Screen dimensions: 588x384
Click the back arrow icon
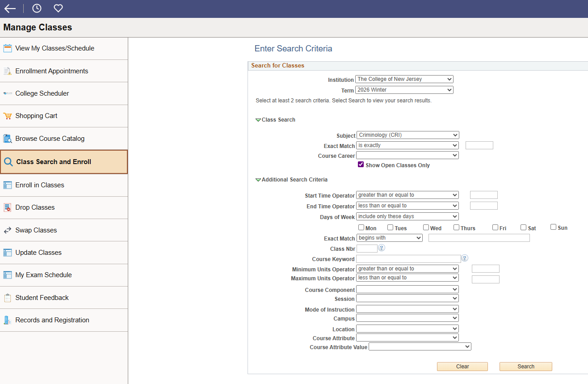[10, 8]
